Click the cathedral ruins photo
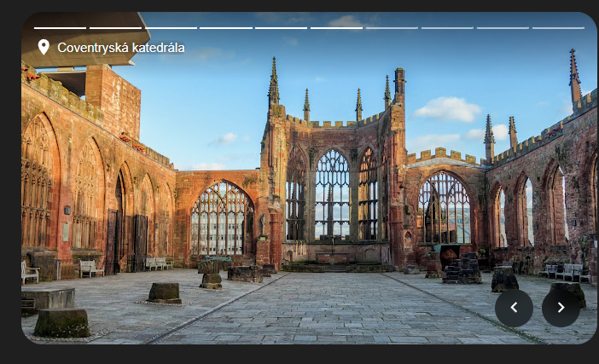 click(x=310, y=178)
